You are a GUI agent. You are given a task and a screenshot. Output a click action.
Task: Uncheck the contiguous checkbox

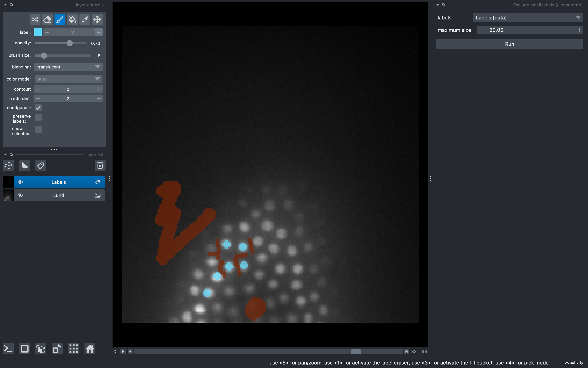38,108
